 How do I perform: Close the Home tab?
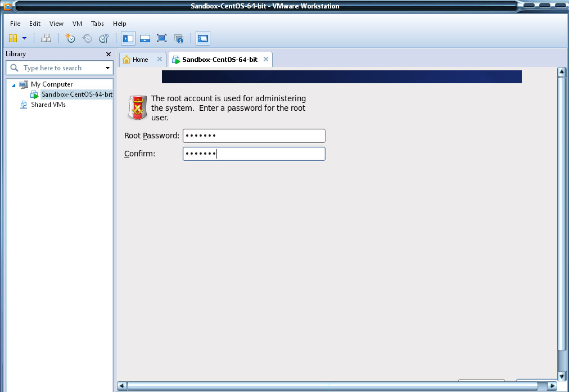tap(159, 59)
